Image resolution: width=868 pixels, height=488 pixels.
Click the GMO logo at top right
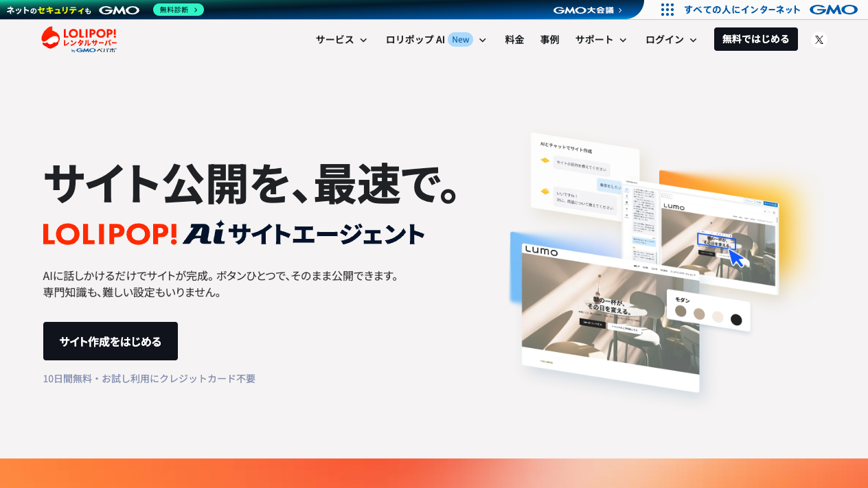834,10
